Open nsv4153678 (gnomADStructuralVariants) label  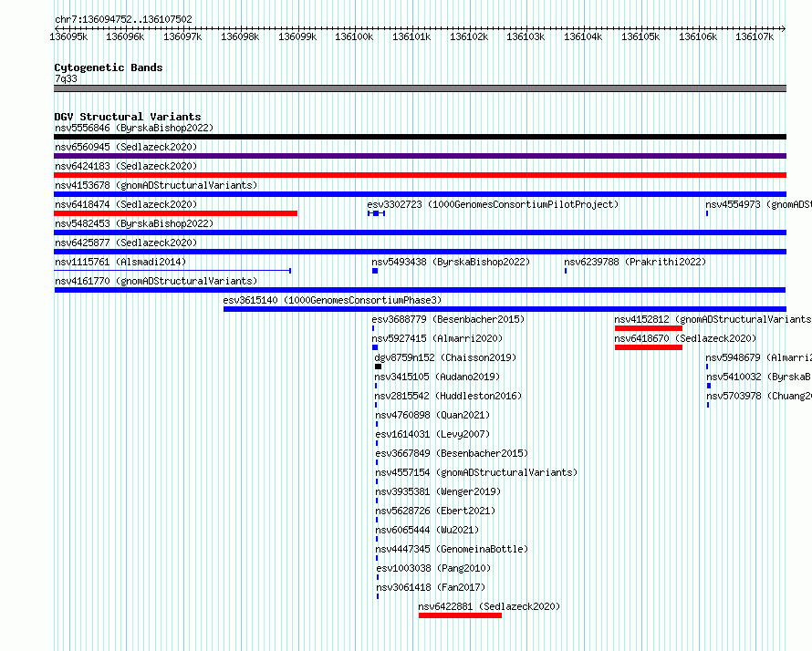click(x=156, y=185)
